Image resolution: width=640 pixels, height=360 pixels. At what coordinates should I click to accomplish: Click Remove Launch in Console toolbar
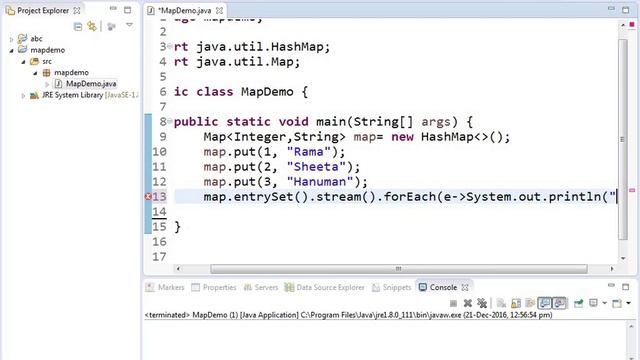tap(468, 303)
